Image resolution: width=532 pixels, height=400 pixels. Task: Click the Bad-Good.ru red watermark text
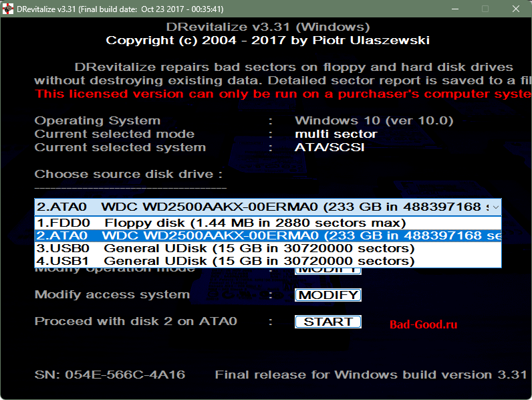click(x=424, y=325)
